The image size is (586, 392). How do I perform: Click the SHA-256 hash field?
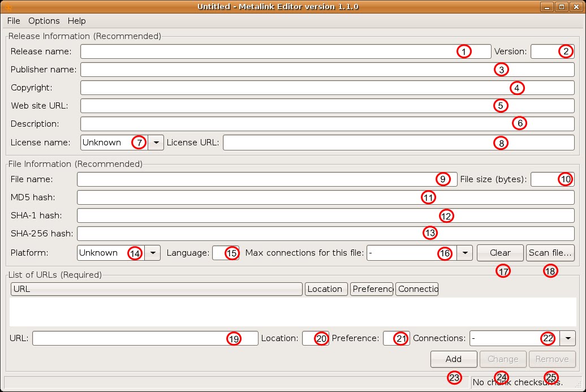(x=325, y=234)
